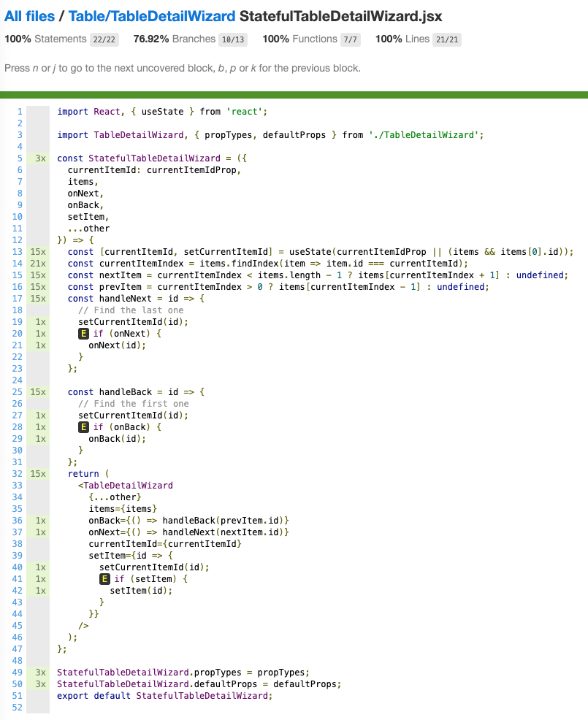This screenshot has width=588, height=720.
Task: Click line number 46 in the gutter
Action: (18, 637)
